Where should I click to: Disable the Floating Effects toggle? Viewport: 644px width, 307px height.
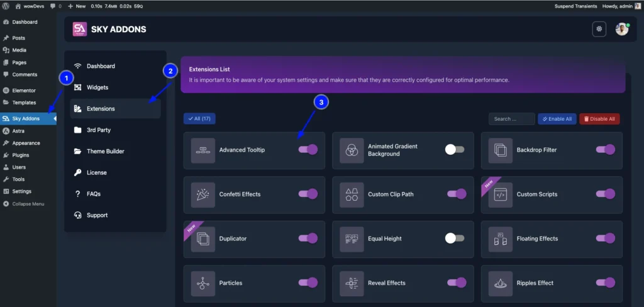[606, 238]
